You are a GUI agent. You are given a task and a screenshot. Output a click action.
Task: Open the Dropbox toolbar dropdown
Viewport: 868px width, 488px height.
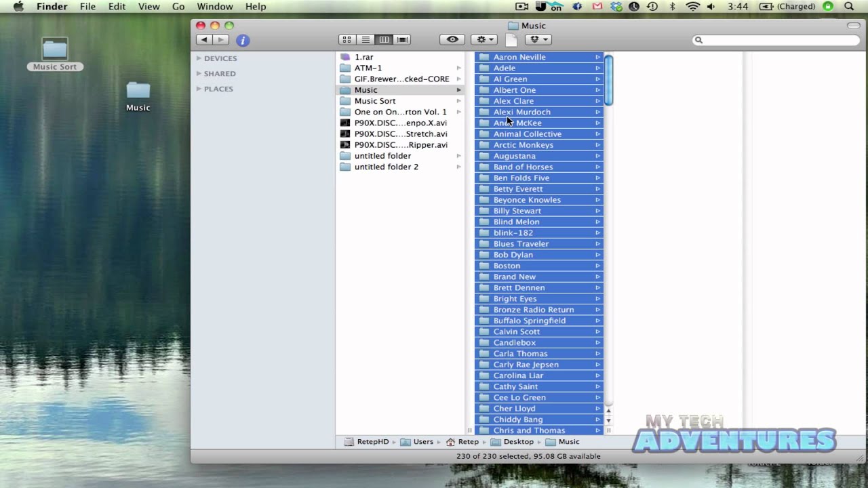[538, 40]
